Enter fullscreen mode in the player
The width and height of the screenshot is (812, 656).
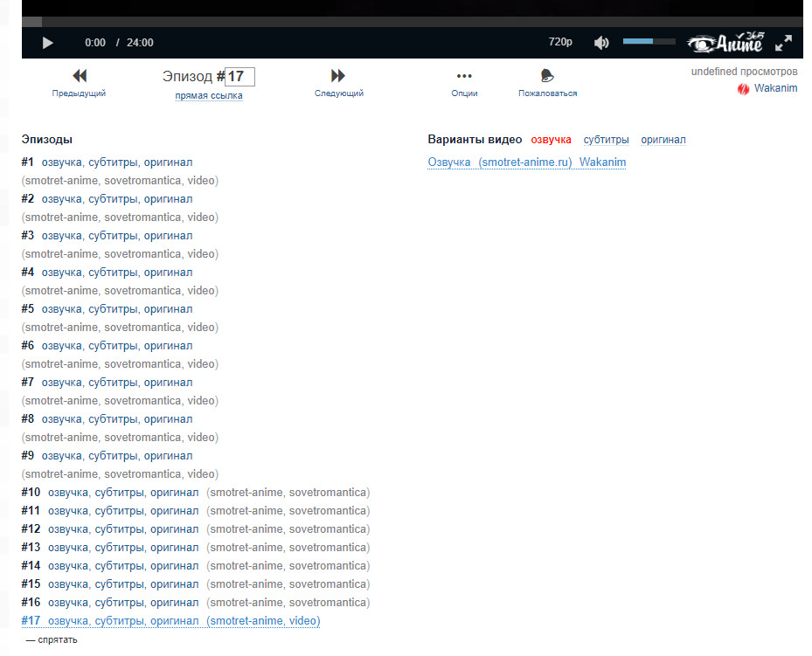click(x=784, y=43)
